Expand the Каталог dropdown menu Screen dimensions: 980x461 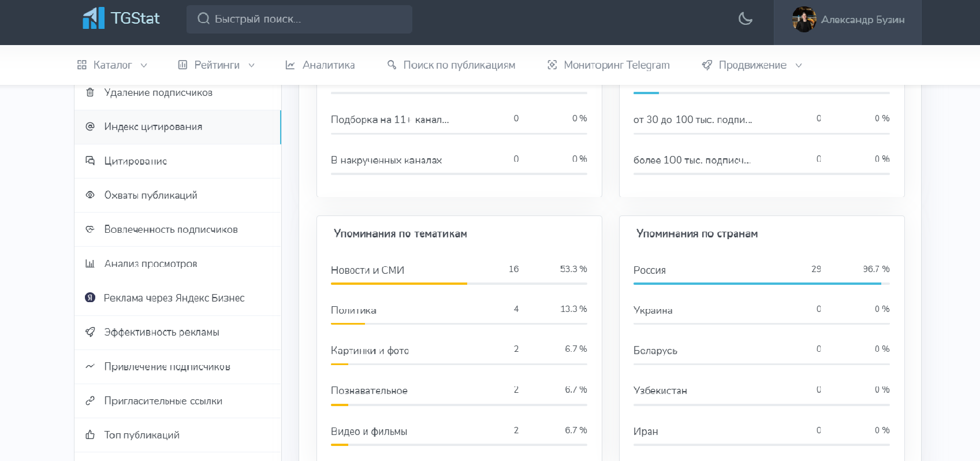pyautogui.click(x=112, y=65)
